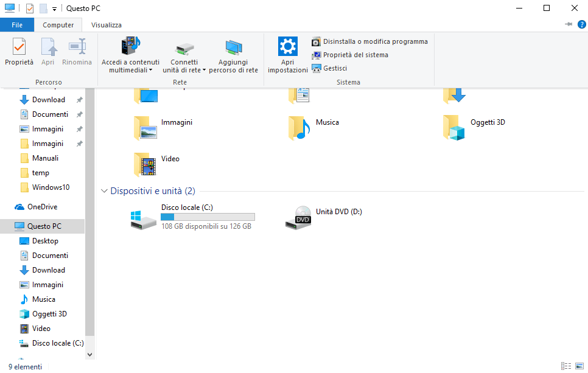The image size is (588, 373).
Task: Open the Musica folder icon
Action: pyautogui.click(x=298, y=128)
